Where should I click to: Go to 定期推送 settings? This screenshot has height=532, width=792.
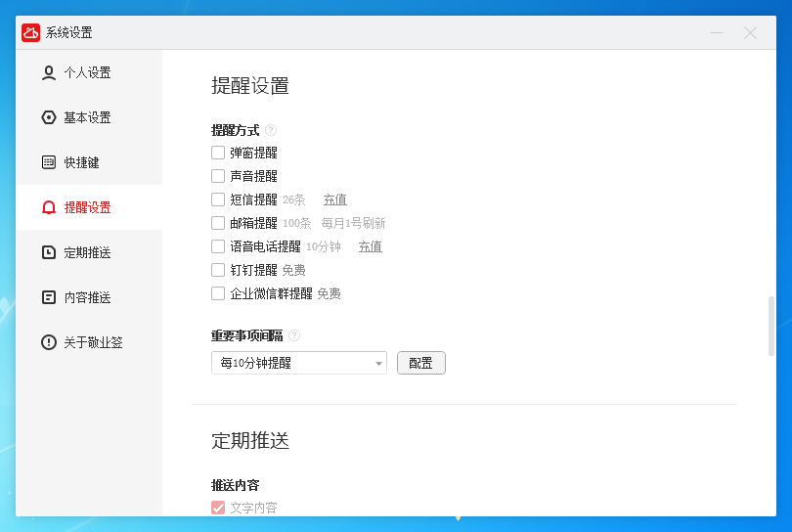pyautogui.click(x=89, y=252)
